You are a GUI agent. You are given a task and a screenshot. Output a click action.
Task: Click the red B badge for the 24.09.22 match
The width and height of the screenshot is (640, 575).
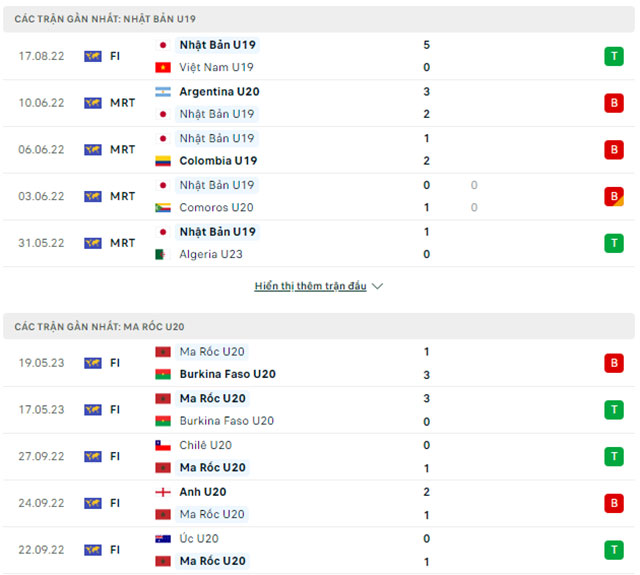(613, 503)
